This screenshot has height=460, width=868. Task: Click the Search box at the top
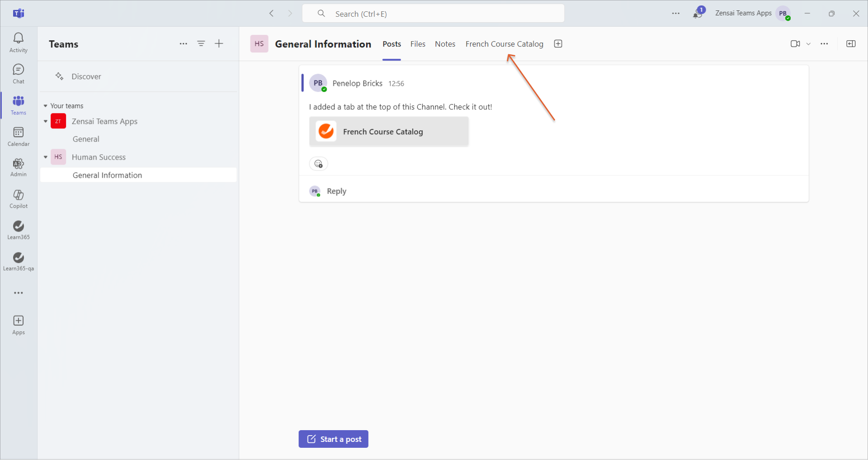click(433, 14)
